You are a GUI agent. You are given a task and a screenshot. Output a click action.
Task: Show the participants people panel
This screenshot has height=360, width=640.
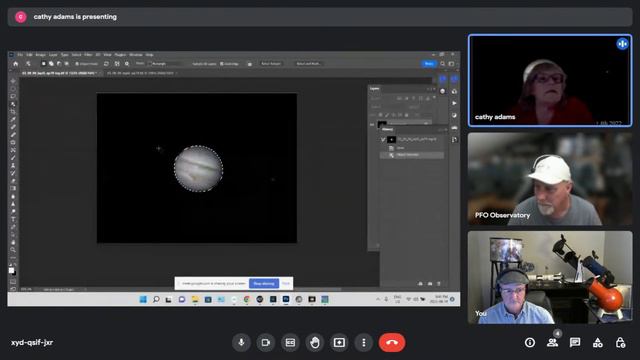coord(553,342)
